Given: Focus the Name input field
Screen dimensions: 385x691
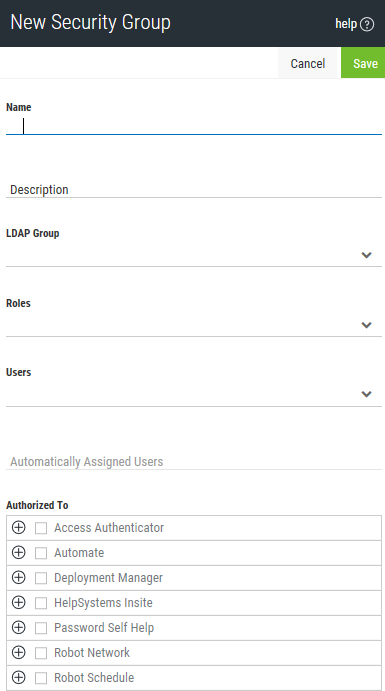Looking at the screenshot, I should (x=194, y=126).
